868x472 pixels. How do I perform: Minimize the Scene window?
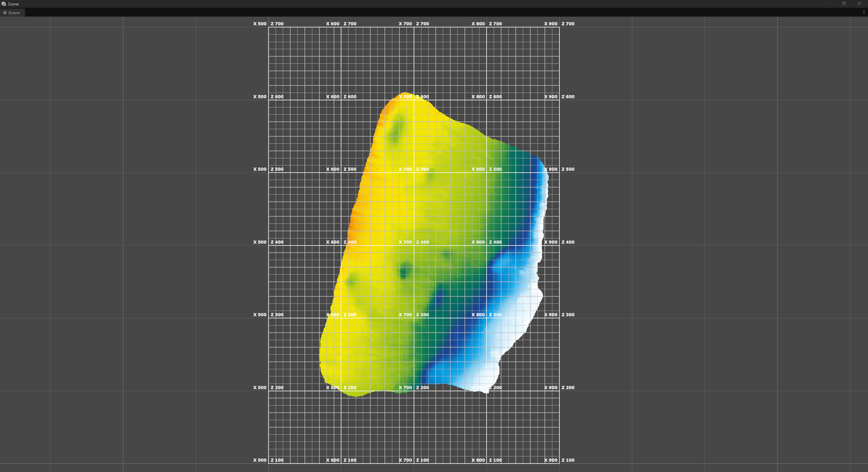(x=828, y=3)
